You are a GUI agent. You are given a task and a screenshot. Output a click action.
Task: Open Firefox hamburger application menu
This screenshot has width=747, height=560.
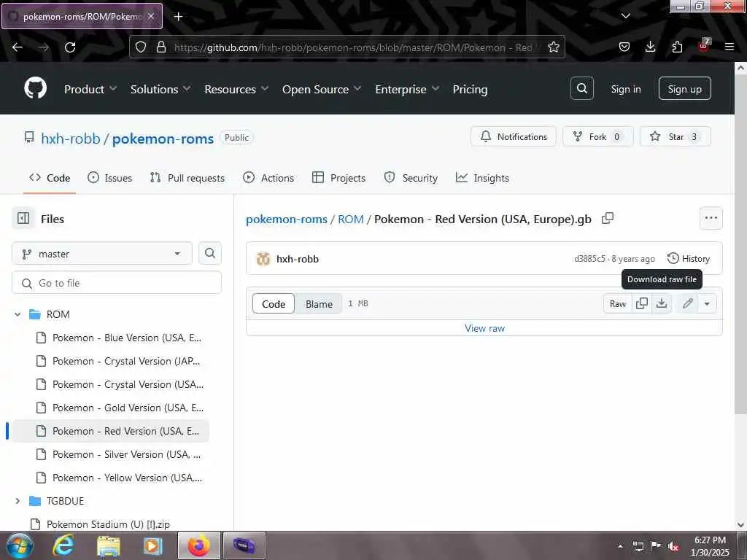729,47
